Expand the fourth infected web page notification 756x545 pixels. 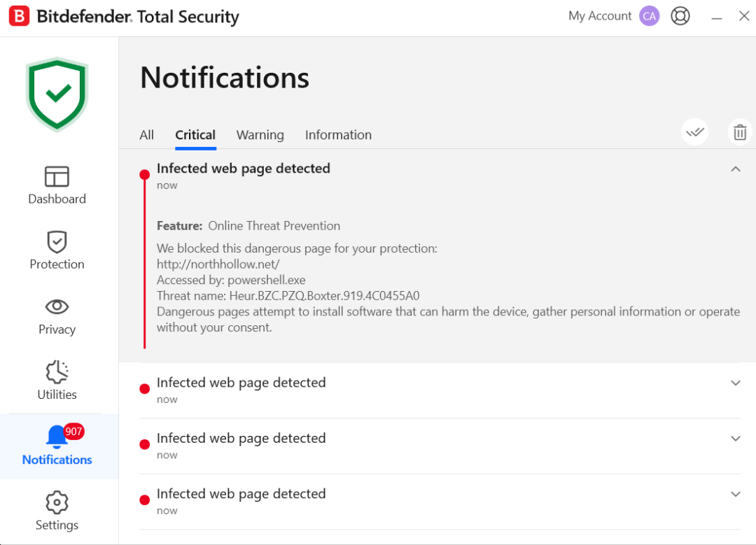(x=735, y=494)
